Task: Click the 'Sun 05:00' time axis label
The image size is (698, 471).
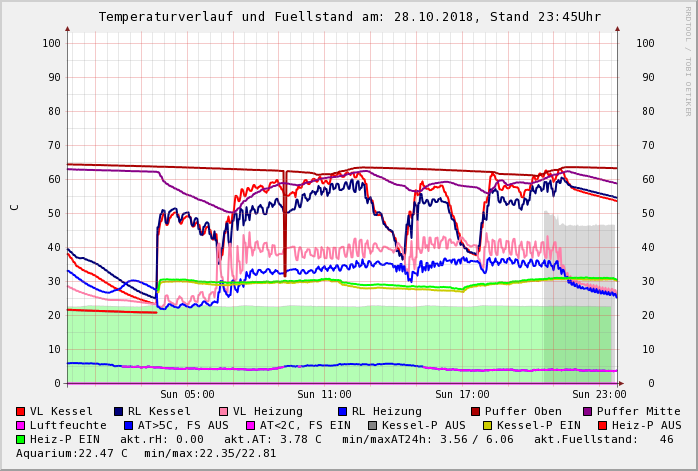Action: coord(187,395)
